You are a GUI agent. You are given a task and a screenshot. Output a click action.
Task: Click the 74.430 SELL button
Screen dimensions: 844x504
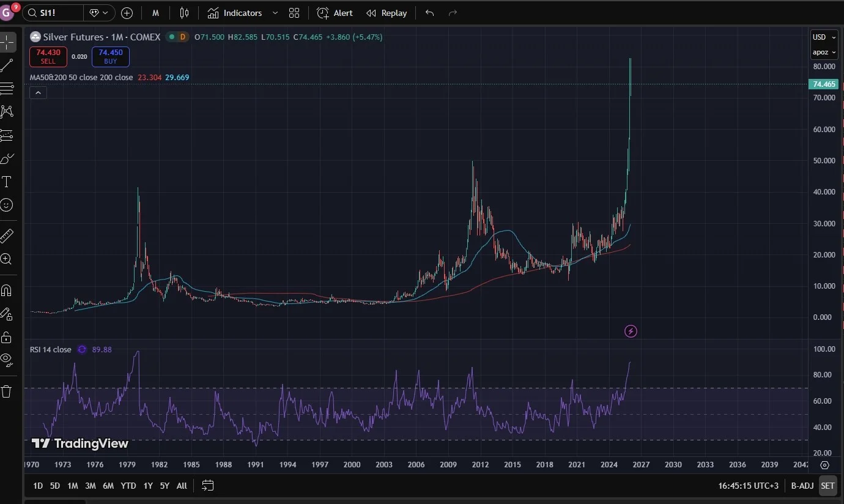(48, 56)
